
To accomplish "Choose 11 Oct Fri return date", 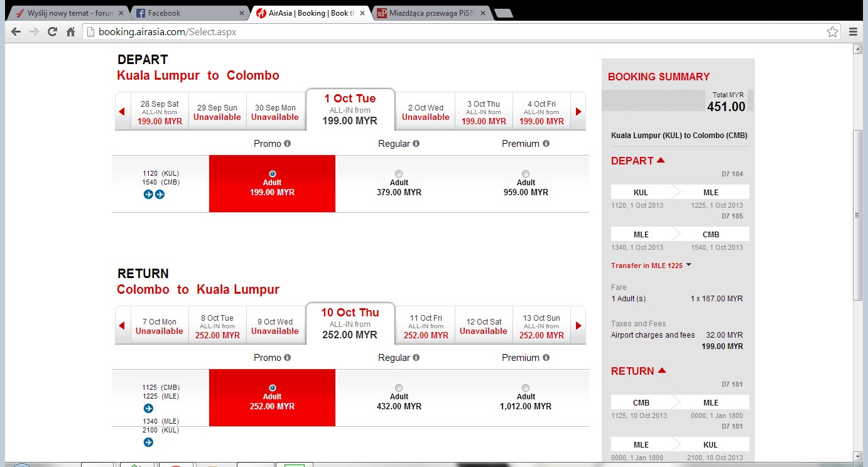I will pos(426,326).
